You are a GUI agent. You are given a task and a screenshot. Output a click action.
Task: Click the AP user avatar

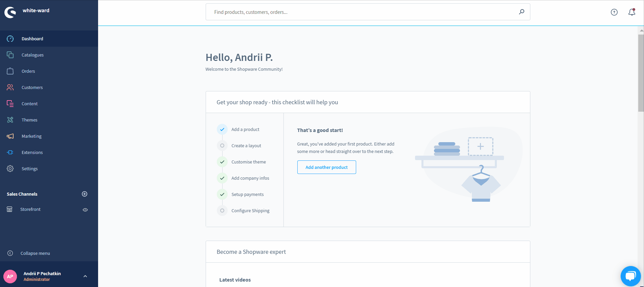[10, 277]
